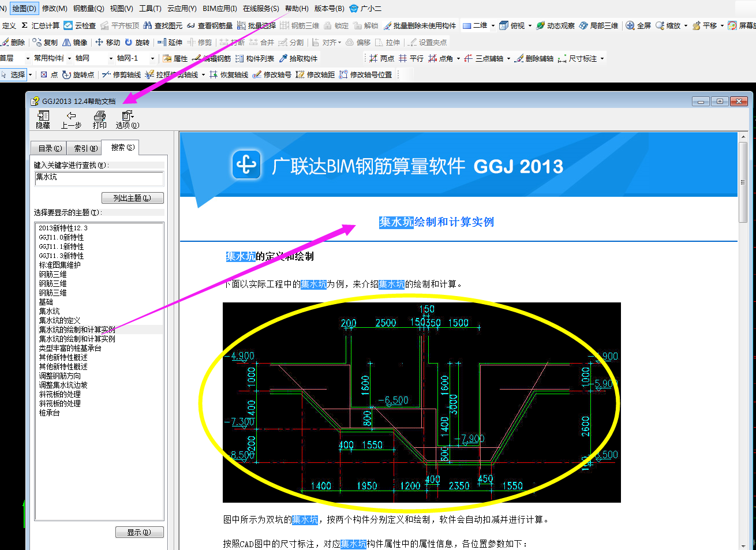Expand the 尺寸标注 dropdown arrow
Viewport: 756px width, 550px height.
coord(602,58)
